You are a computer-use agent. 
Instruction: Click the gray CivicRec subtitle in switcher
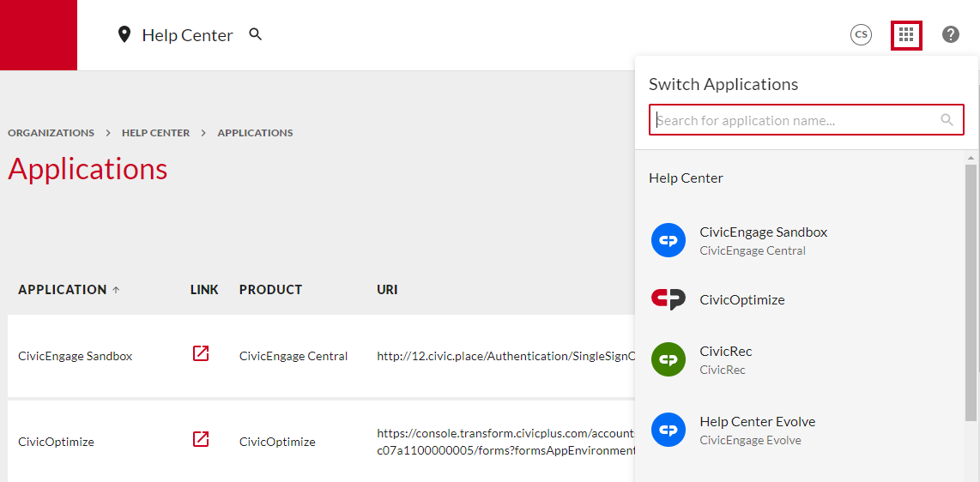[x=723, y=370]
